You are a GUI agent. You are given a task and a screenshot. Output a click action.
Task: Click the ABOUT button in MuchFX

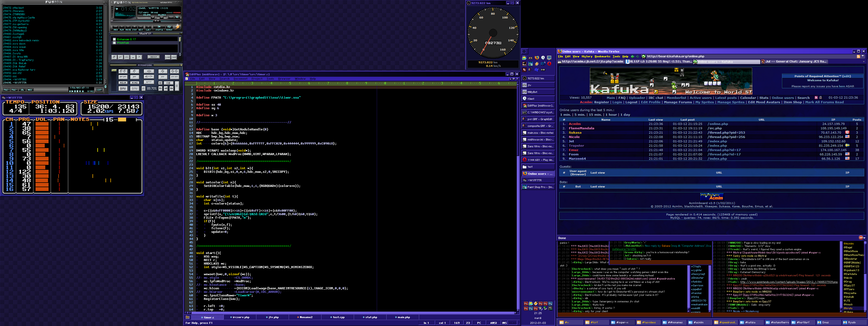154,57
